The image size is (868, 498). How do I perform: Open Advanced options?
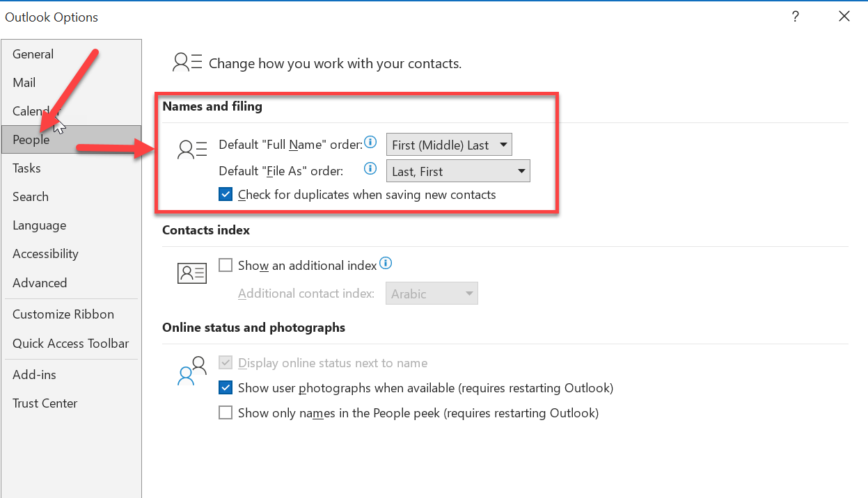(x=71, y=283)
